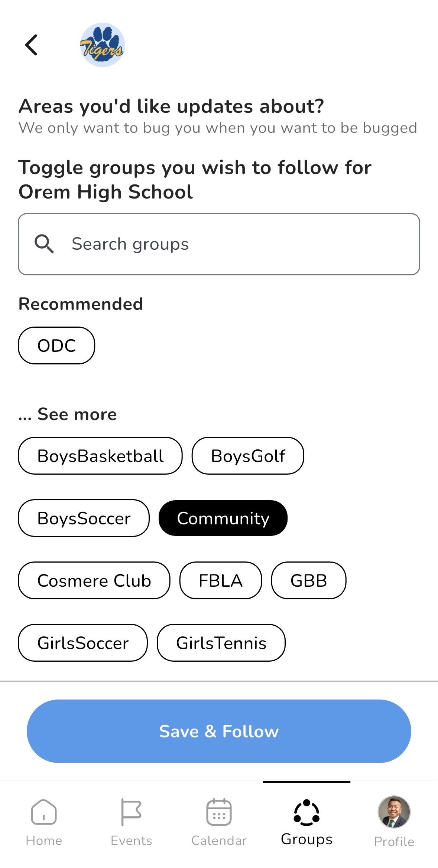Tap the Tigers paw logo
The width and height of the screenshot is (438, 868).
point(102,45)
